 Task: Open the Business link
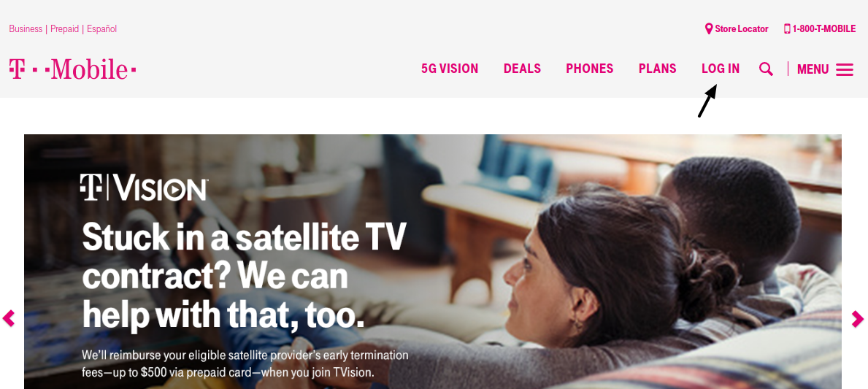point(26,28)
